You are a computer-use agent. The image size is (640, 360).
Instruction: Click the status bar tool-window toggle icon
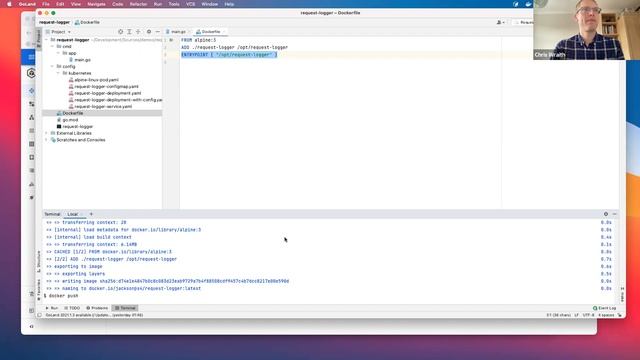(40, 315)
